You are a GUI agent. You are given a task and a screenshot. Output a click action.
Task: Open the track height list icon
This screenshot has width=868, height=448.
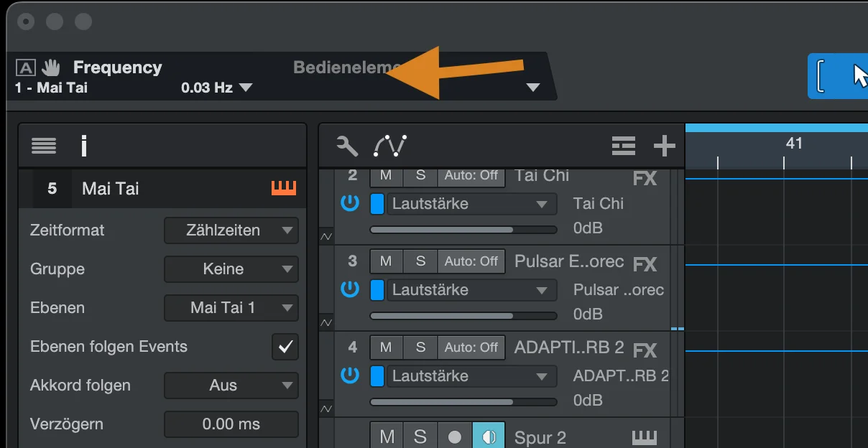pyautogui.click(x=624, y=146)
